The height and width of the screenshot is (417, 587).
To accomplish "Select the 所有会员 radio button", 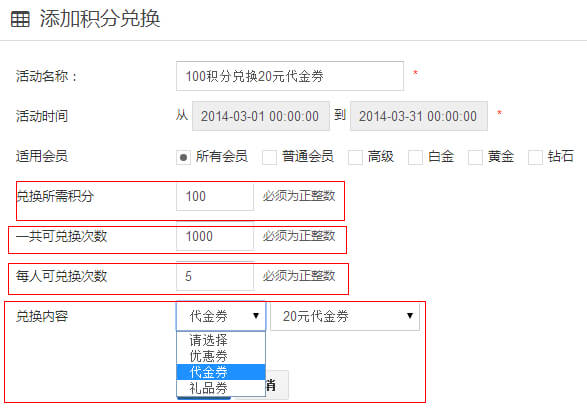I will pos(183,157).
